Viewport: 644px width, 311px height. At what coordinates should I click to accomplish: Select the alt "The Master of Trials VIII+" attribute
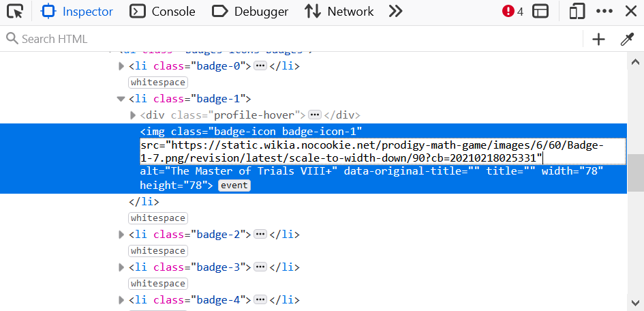(239, 171)
